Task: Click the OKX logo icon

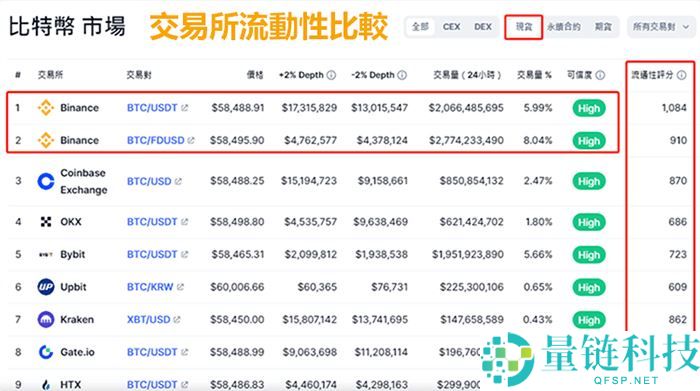Action: [46, 222]
